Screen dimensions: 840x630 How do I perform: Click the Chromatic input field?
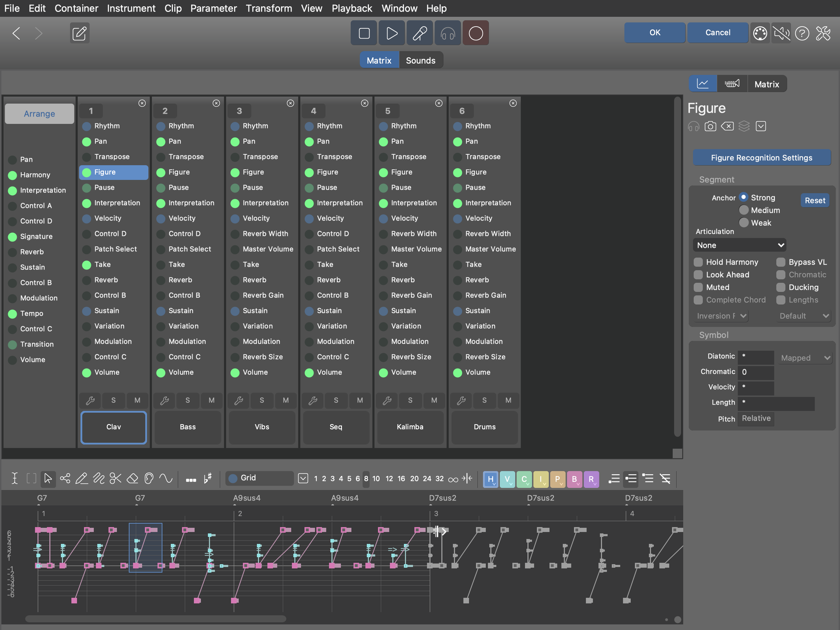pyautogui.click(x=756, y=372)
